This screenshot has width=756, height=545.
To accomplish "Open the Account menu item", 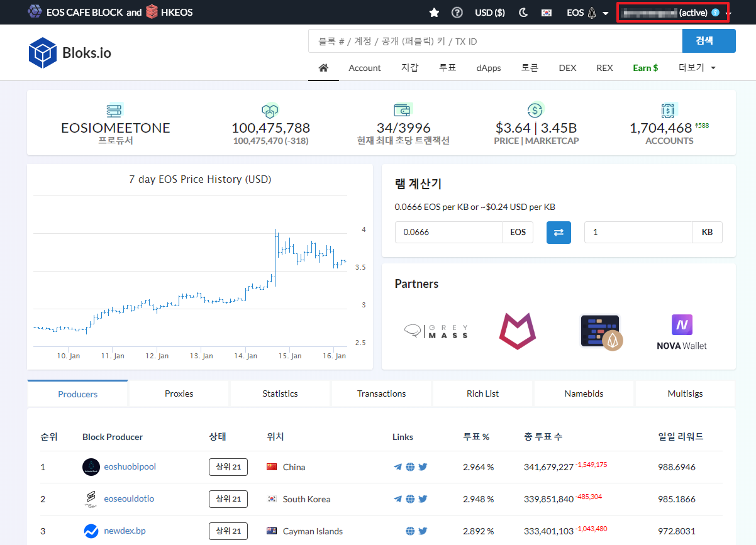I will click(365, 68).
